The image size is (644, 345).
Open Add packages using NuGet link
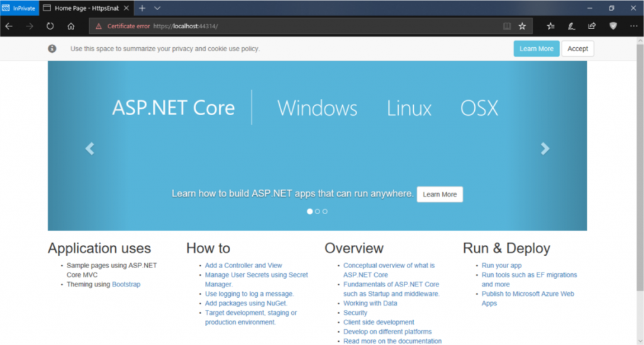(x=246, y=303)
